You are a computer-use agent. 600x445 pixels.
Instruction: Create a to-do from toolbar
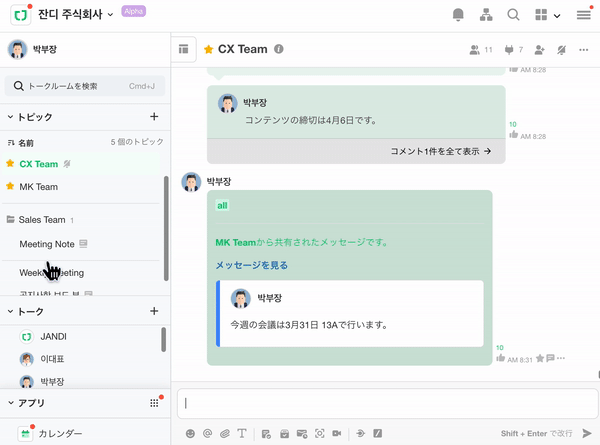266,434
